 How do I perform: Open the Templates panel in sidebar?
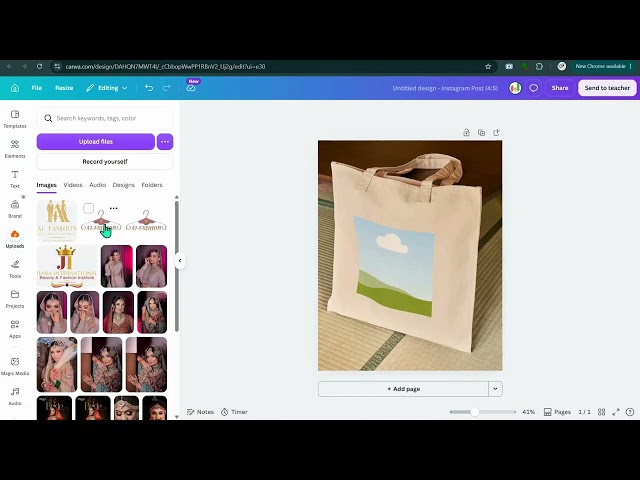click(x=15, y=119)
